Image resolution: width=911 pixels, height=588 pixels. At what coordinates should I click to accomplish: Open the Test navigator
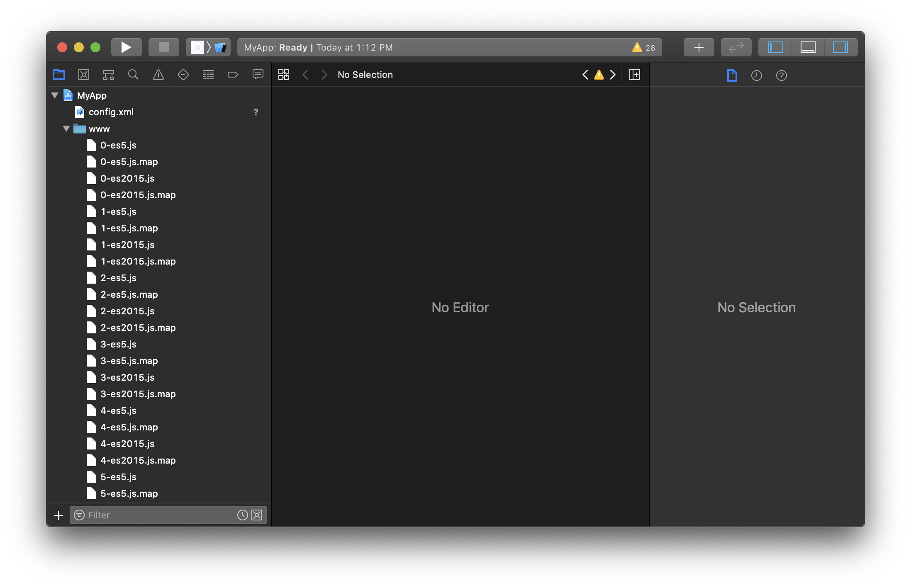tap(183, 75)
